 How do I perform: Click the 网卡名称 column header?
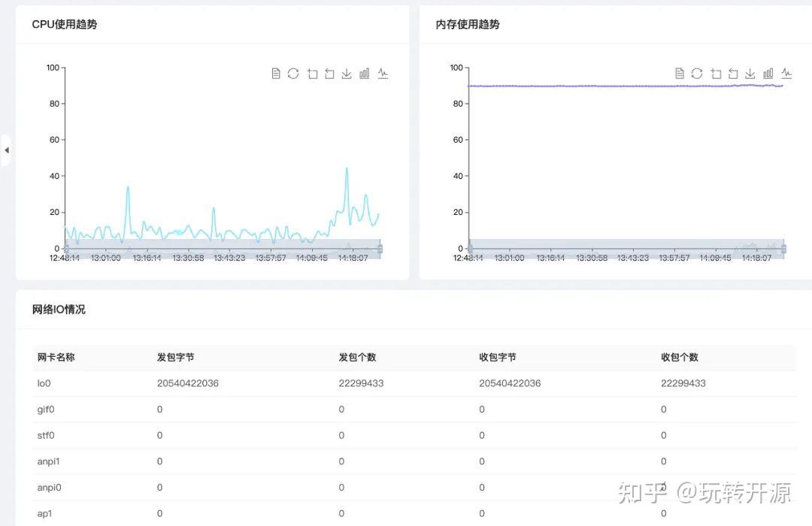coord(55,357)
